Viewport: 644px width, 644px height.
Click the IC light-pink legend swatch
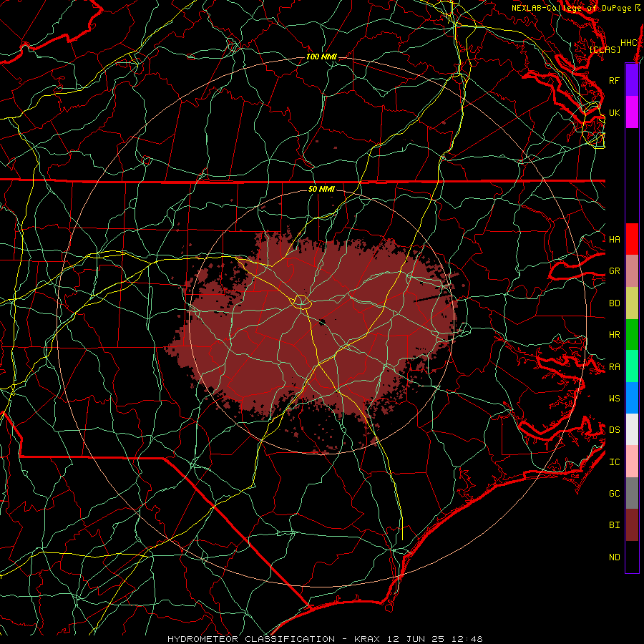632,462
